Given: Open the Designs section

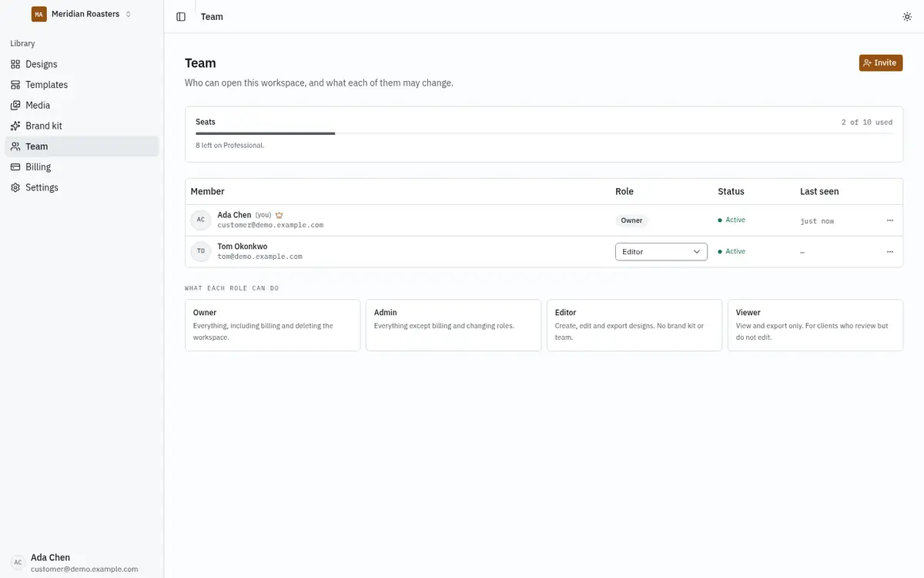Looking at the screenshot, I should point(82,64).
